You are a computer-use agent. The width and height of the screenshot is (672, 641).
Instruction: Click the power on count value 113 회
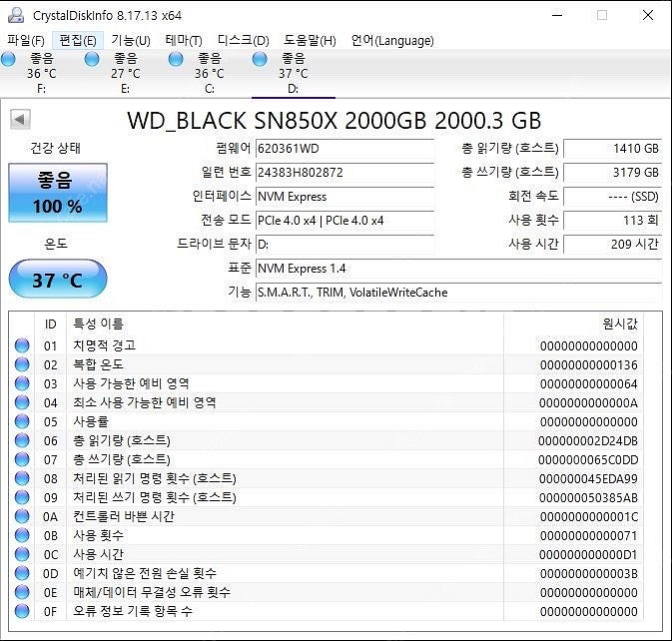click(x=612, y=221)
